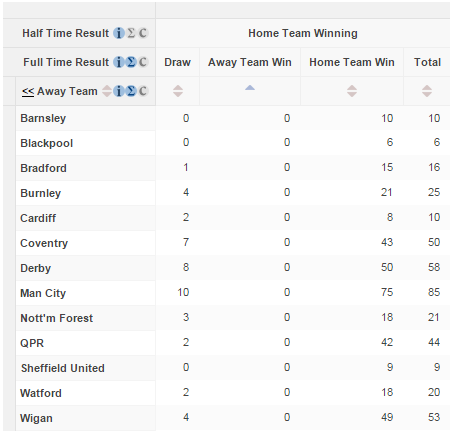
Task: Click info icon next to Half Time Result
Action: (x=119, y=33)
